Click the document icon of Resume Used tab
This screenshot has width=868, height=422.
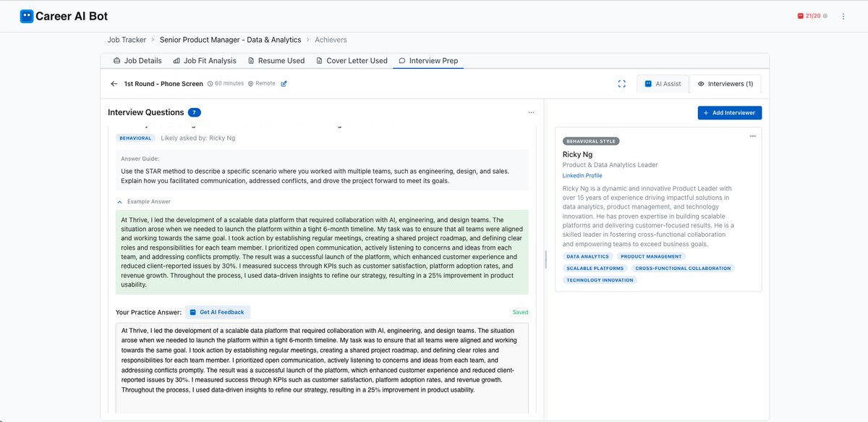(252, 61)
